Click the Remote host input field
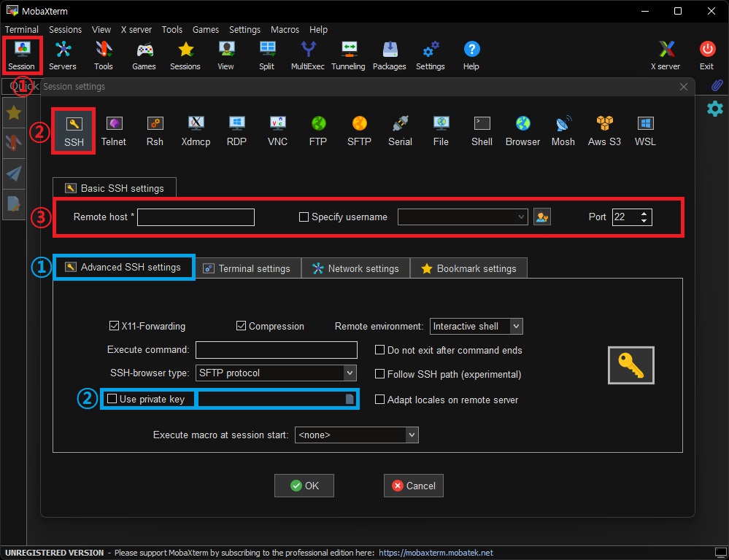The image size is (729, 560). 196,217
